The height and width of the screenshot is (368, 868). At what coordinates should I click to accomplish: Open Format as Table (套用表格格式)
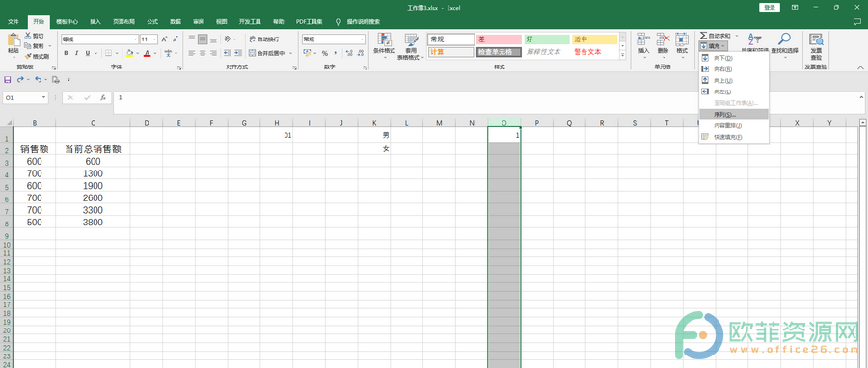[x=411, y=45]
